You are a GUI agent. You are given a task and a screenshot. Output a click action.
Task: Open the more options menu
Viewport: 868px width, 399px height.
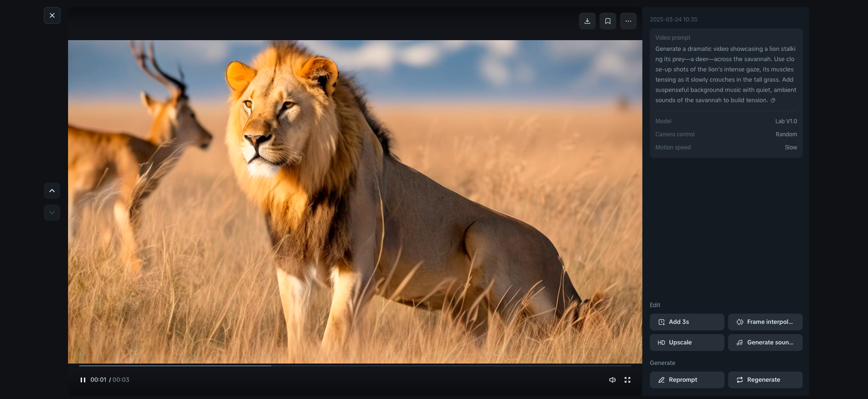[x=628, y=21]
